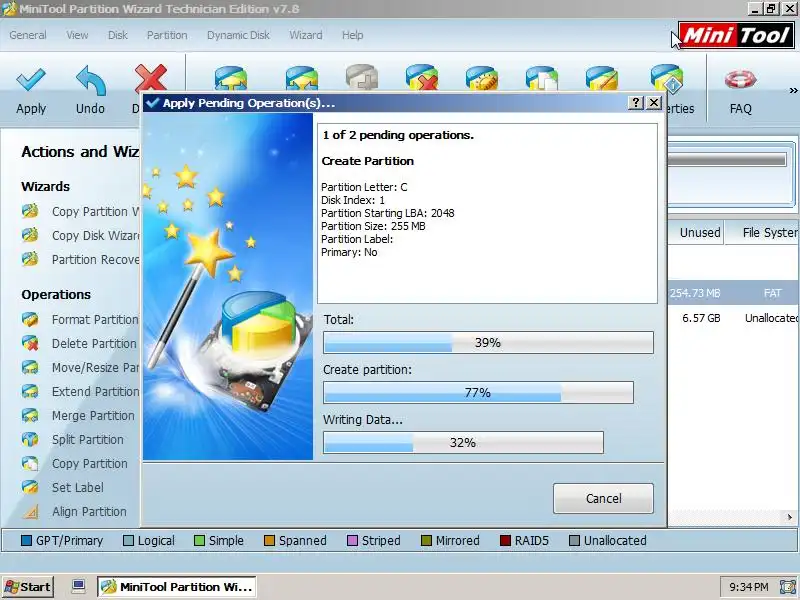Click the Format Partition operation icon
The height and width of the screenshot is (600, 800).
pos(30,319)
